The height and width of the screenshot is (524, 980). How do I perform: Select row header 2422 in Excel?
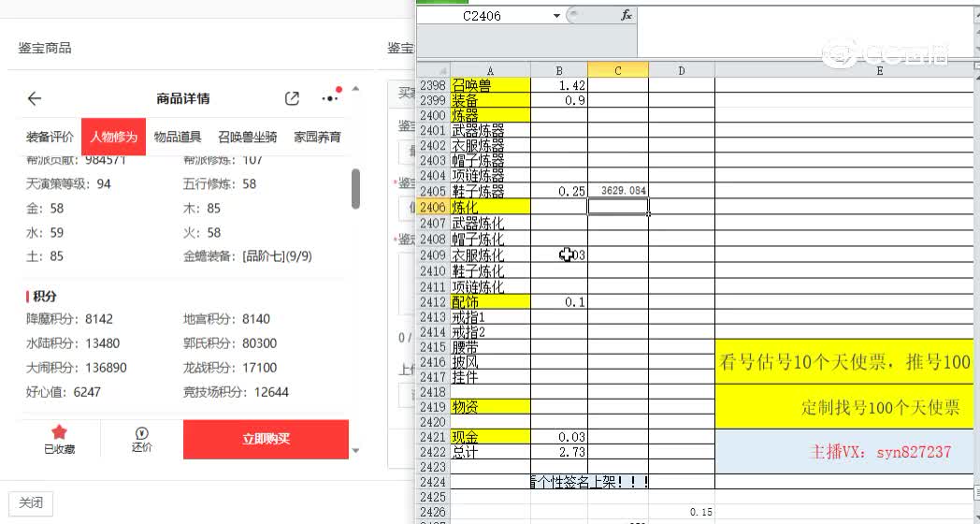point(433,452)
